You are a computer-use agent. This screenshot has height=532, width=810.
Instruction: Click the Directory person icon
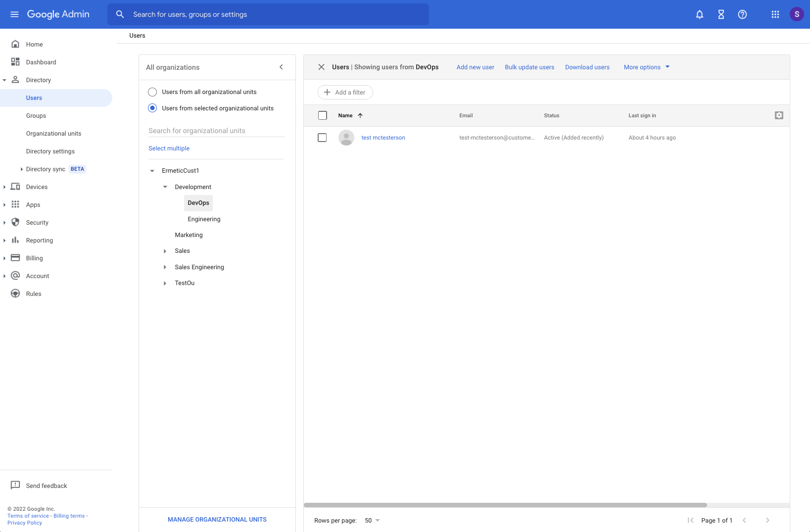[x=15, y=80]
